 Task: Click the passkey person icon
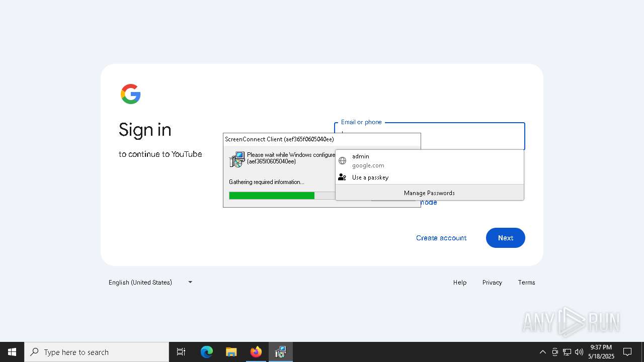pos(342,177)
